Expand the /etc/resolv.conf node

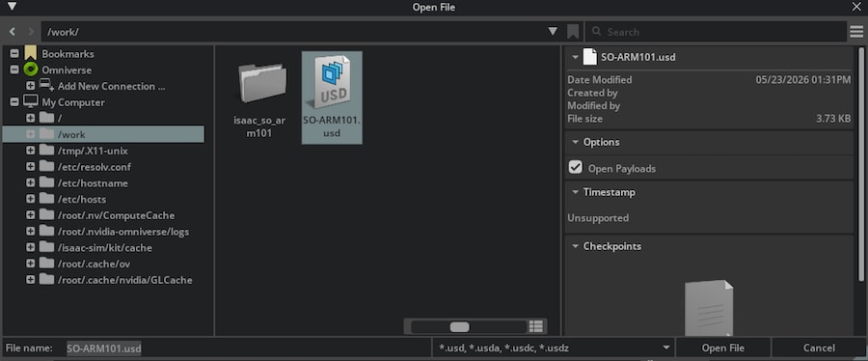pyautogui.click(x=31, y=167)
